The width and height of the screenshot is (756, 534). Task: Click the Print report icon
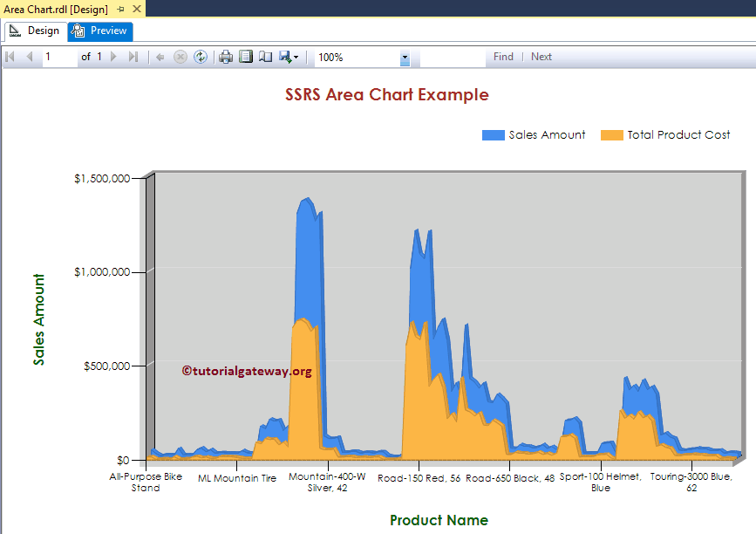pyautogui.click(x=226, y=57)
